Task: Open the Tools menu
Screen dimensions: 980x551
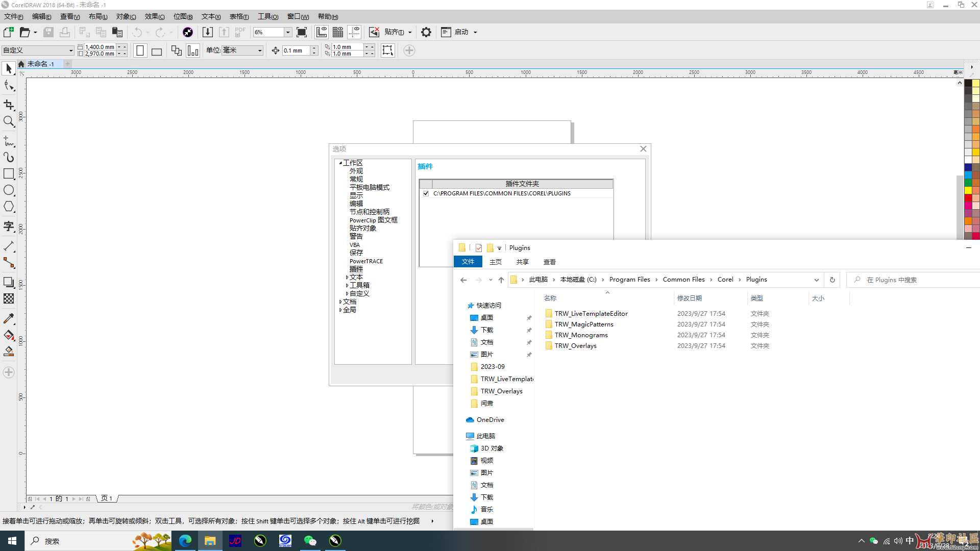Action: [x=268, y=16]
